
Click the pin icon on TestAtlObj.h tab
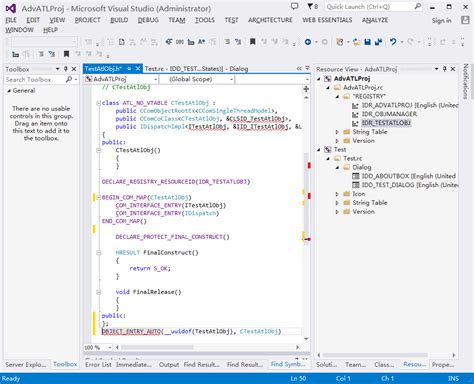[129, 69]
